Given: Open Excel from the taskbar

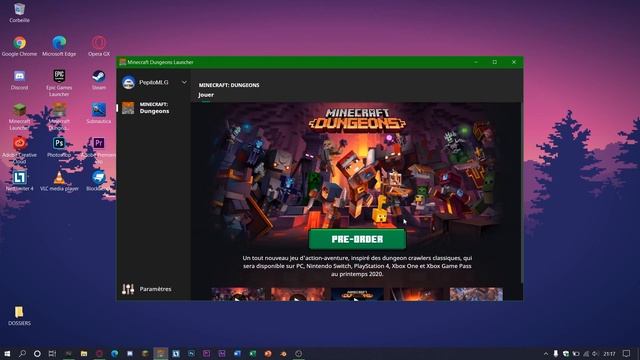Looking at the screenshot, I should coord(253,353).
